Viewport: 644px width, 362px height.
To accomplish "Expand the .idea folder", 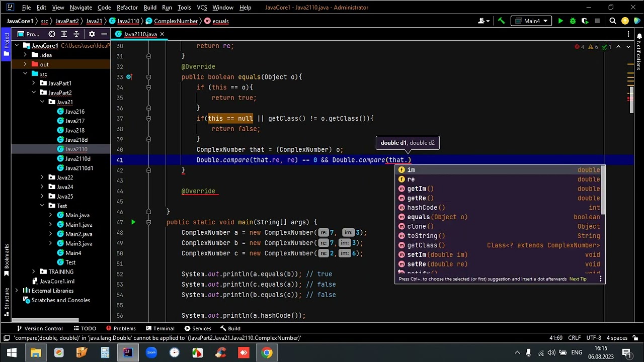I will pyautogui.click(x=25, y=55).
